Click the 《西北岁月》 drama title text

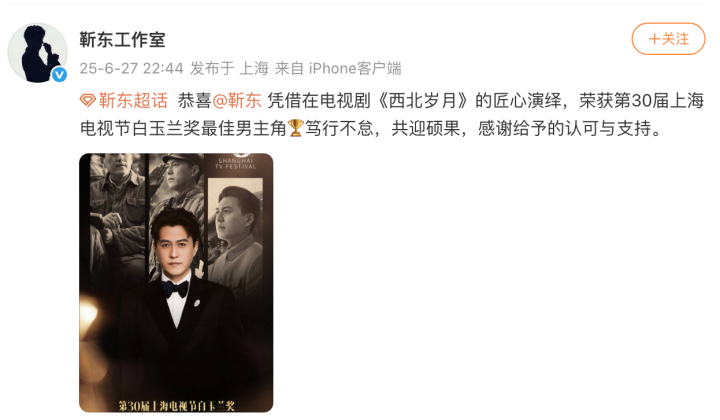tap(423, 101)
